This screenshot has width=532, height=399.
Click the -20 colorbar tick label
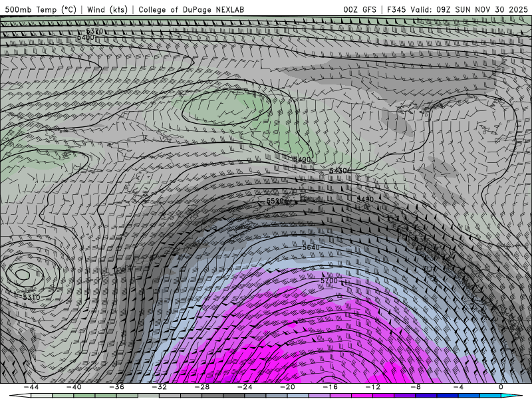coord(287,387)
